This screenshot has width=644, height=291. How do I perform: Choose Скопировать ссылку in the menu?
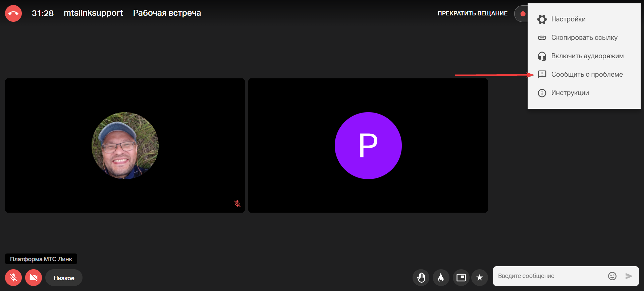coord(584,38)
